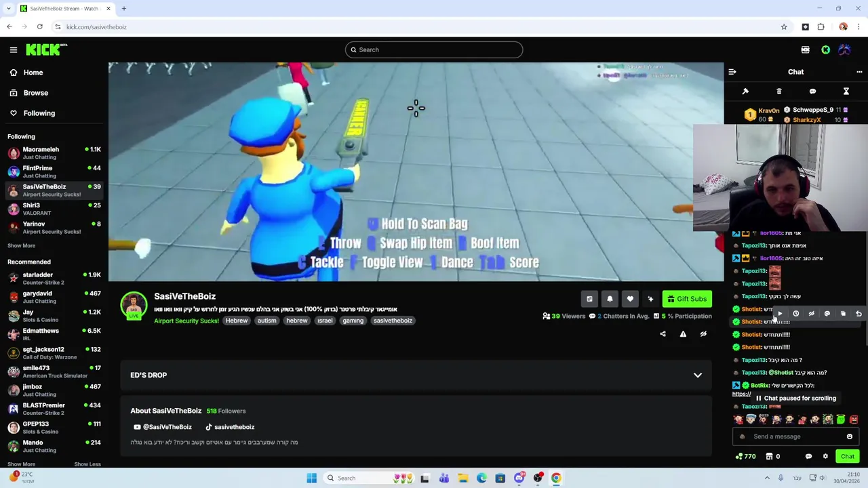Screen dimensions: 868x488
Task: Click the sparkles icon near Gift Subs
Action: [x=650, y=299]
